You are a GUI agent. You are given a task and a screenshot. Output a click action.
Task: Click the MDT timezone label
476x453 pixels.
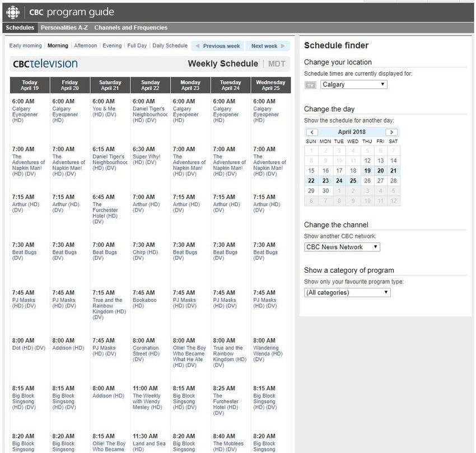tap(277, 64)
